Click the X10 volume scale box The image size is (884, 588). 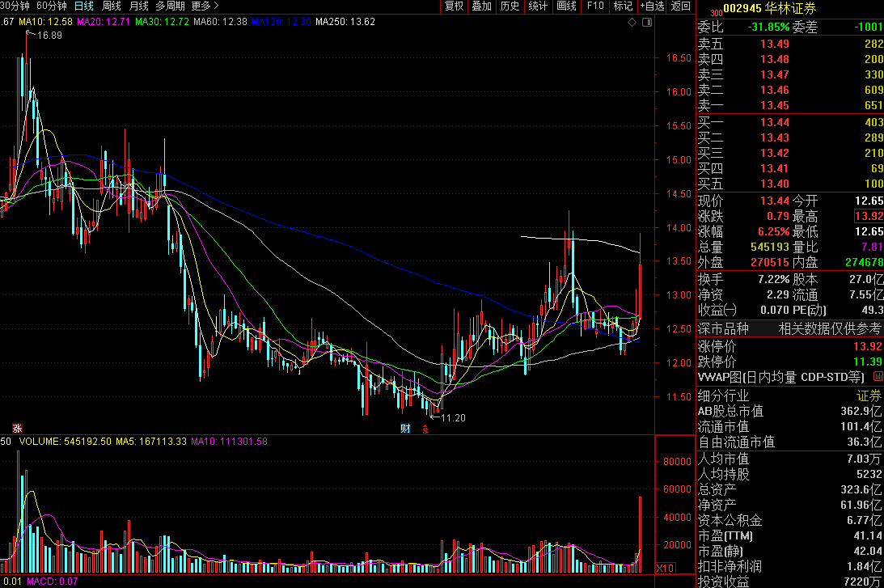[666, 568]
